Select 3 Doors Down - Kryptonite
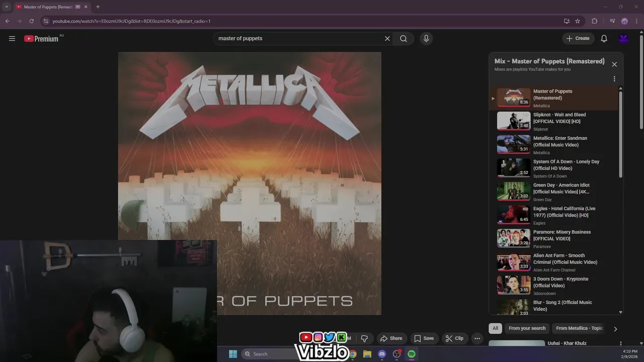 (x=553, y=286)
